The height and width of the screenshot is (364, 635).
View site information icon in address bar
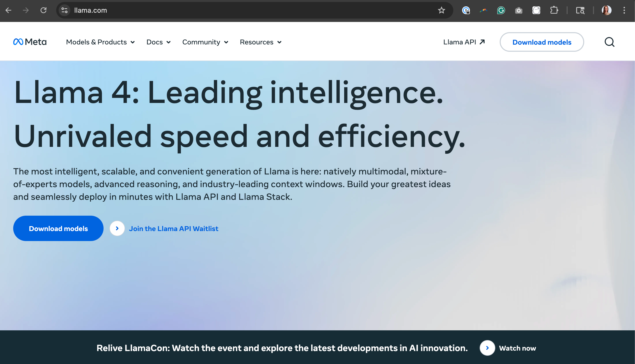tap(64, 10)
